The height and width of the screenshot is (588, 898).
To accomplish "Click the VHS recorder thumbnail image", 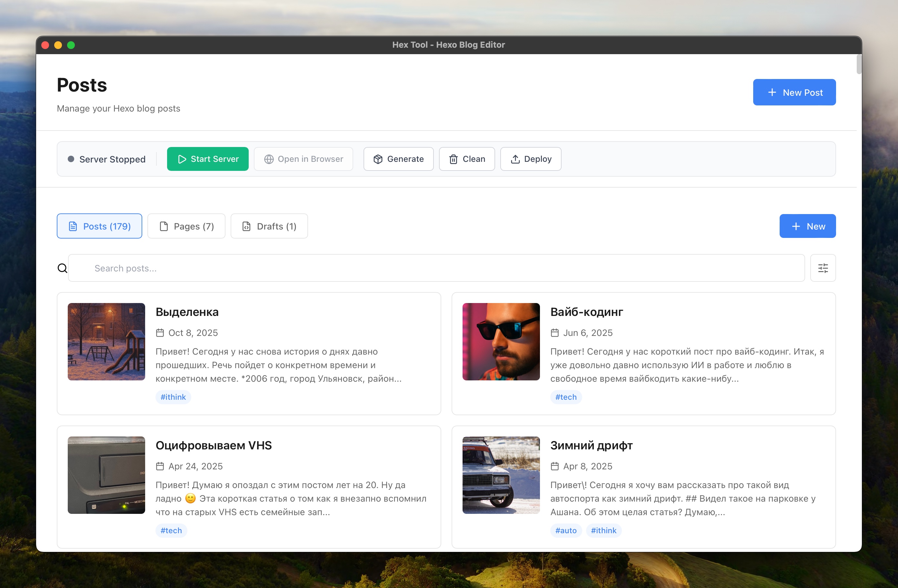I will point(106,475).
